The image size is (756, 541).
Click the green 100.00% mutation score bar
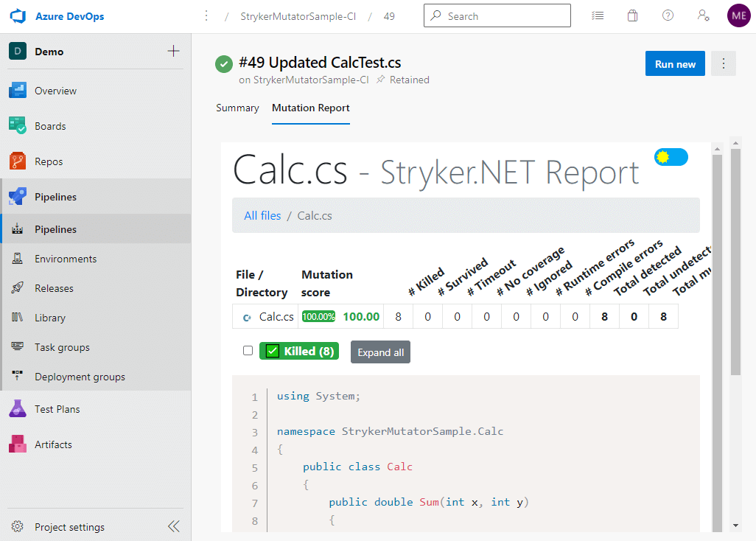point(318,317)
